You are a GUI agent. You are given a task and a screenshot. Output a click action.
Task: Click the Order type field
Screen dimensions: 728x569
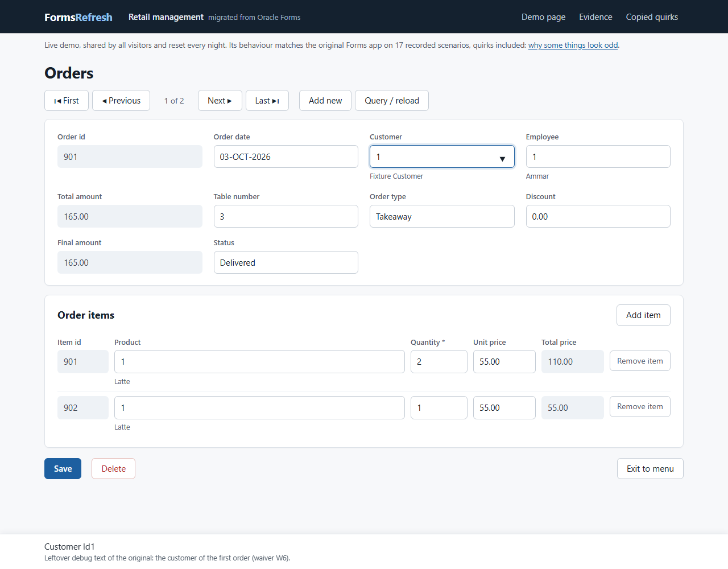point(442,216)
